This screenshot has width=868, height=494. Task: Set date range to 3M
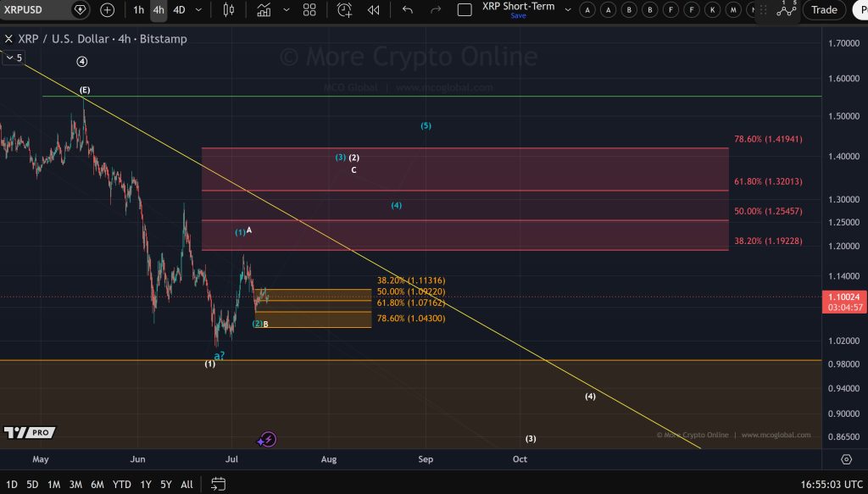75,485
